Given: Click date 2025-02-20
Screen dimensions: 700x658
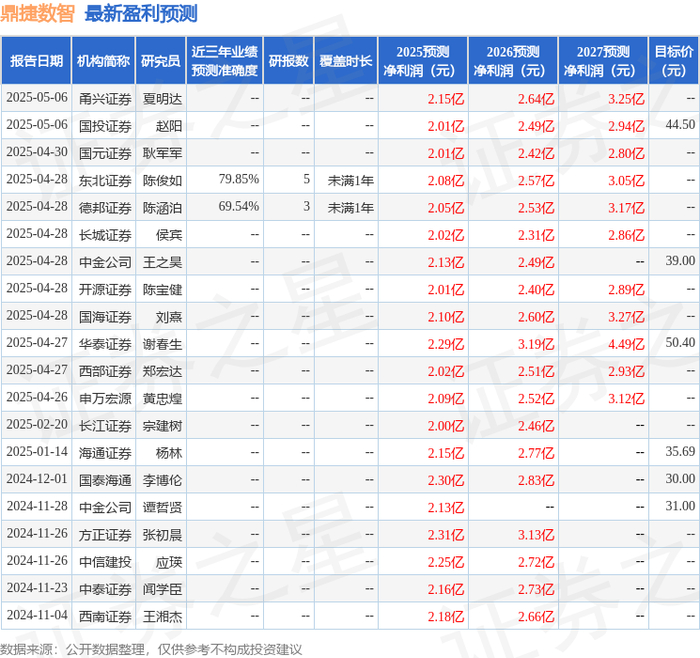Looking at the screenshot, I should (37, 424).
